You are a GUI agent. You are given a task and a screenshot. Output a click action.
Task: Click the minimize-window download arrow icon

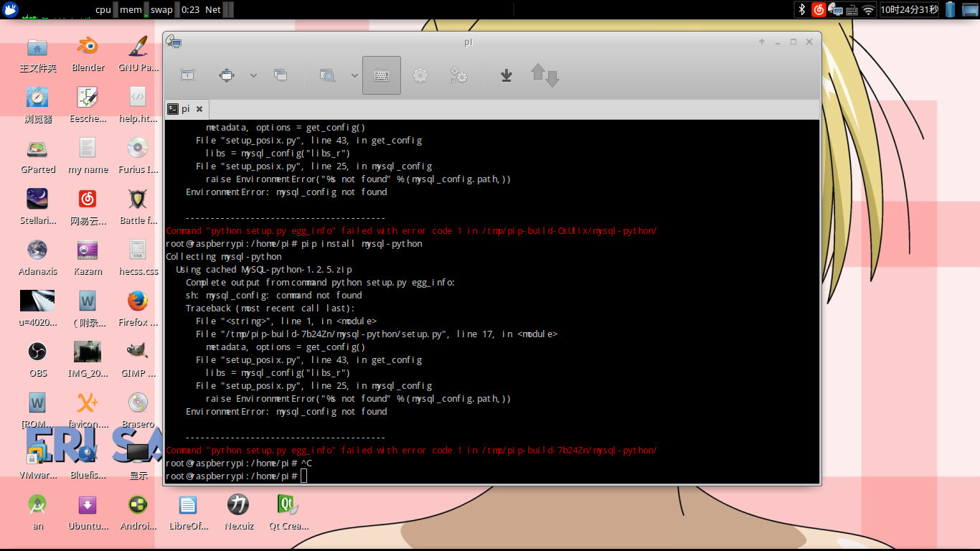[x=507, y=75]
